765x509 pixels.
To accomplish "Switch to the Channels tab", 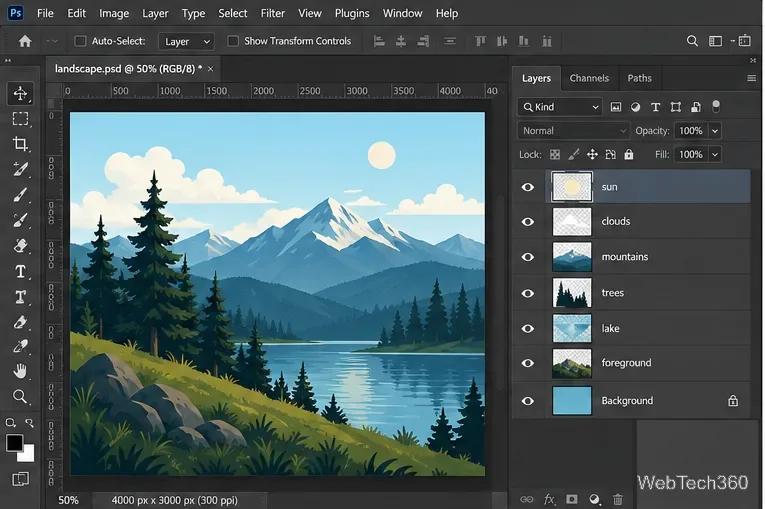I will [x=589, y=78].
